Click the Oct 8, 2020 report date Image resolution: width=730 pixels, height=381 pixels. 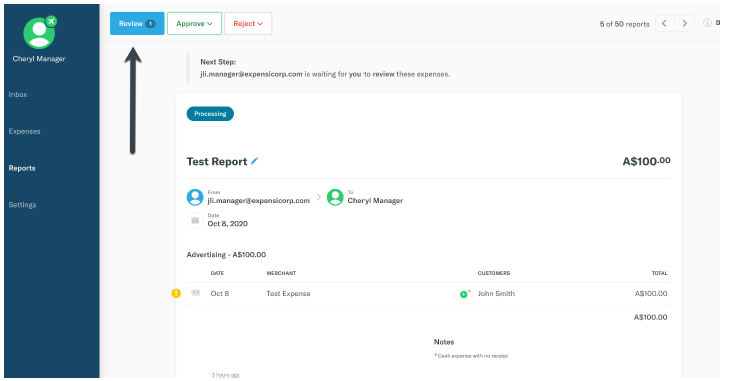point(228,224)
